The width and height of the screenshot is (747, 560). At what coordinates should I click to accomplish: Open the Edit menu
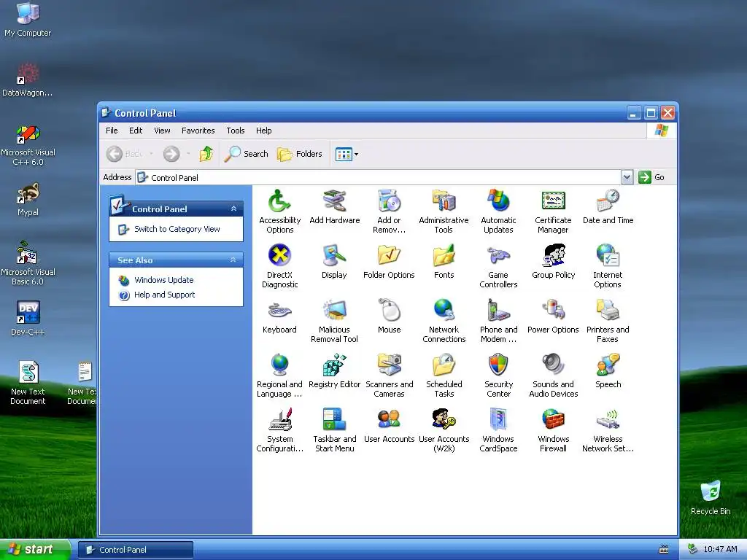point(135,131)
